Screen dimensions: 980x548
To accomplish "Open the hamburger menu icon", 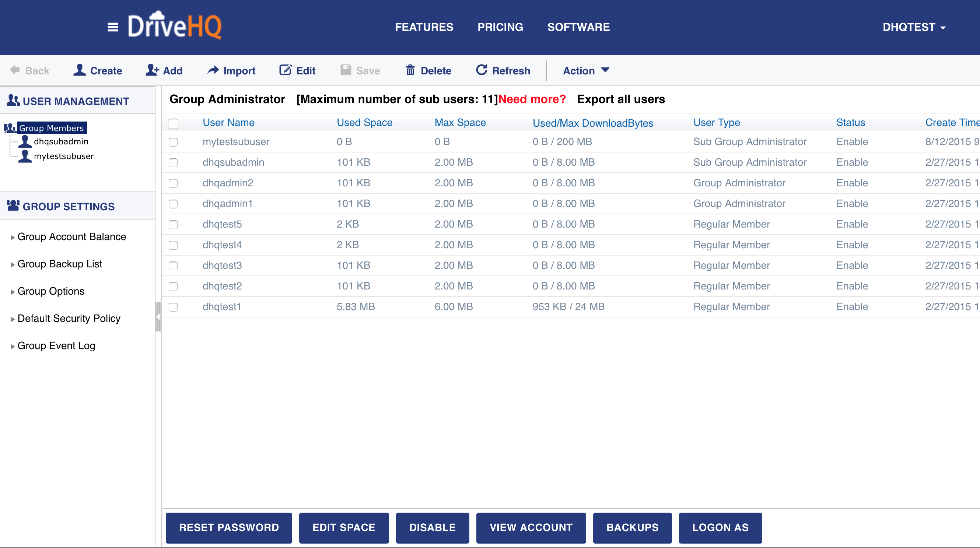I will tap(113, 27).
